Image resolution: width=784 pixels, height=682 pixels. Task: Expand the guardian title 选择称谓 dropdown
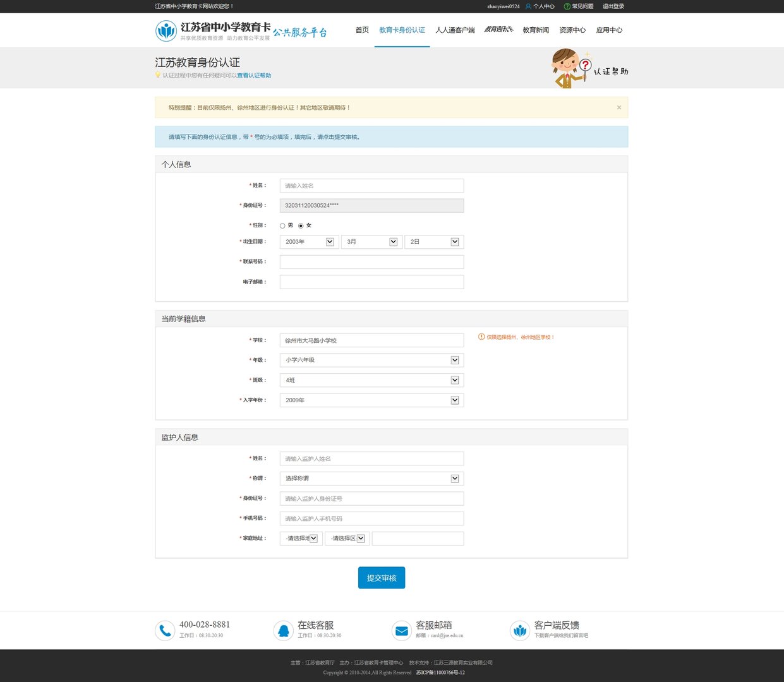tap(371, 479)
